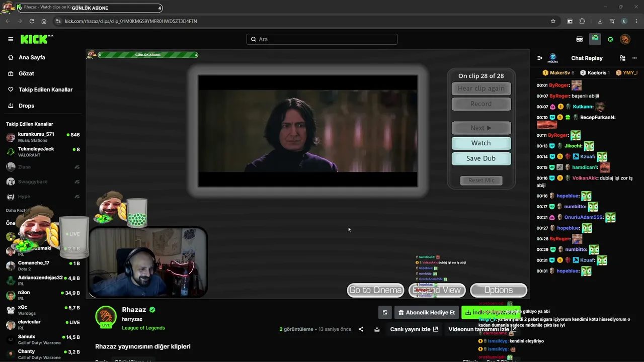Open the green Kick store icon
Image resolution: width=644 pixels, height=362 pixels.
595,39
